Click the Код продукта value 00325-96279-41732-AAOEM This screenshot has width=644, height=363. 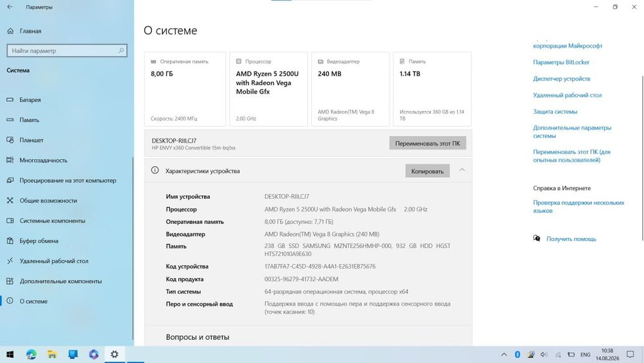coord(301,279)
